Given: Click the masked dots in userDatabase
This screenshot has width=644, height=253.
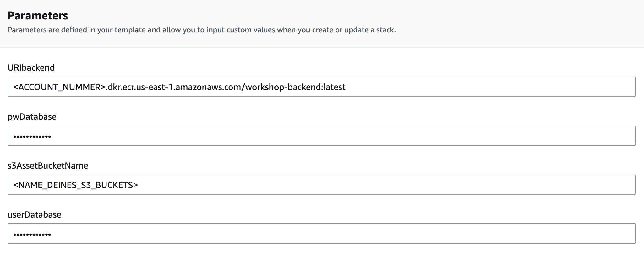Looking at the screenshot, I should pos(32,234).
